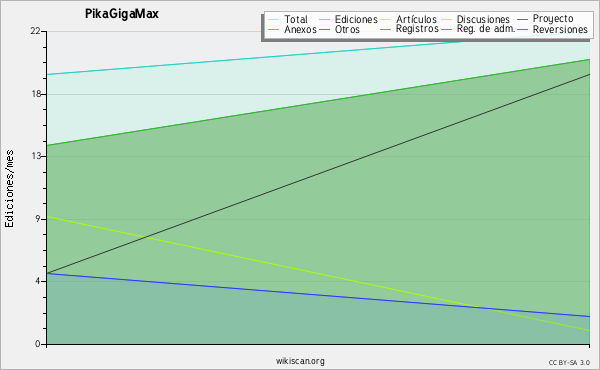
Task: Click the PikaGigaMax chart title
Action: click(x=122, y=14)
